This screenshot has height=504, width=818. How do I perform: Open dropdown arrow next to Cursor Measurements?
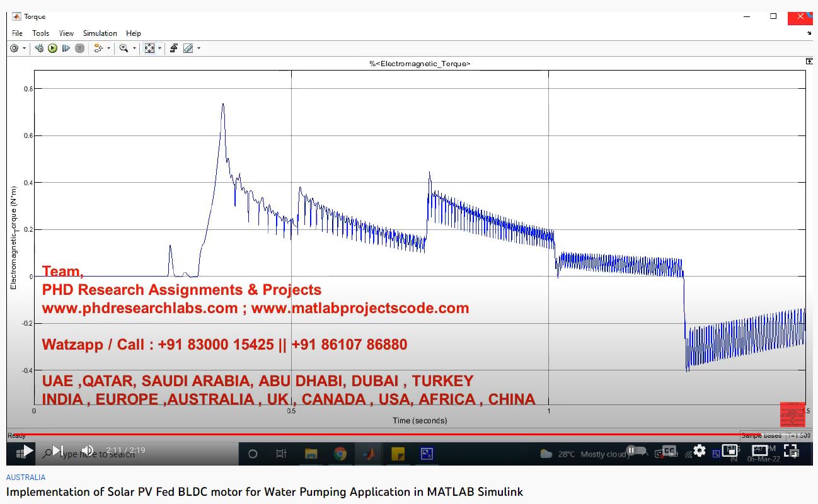tap(199, 49)
